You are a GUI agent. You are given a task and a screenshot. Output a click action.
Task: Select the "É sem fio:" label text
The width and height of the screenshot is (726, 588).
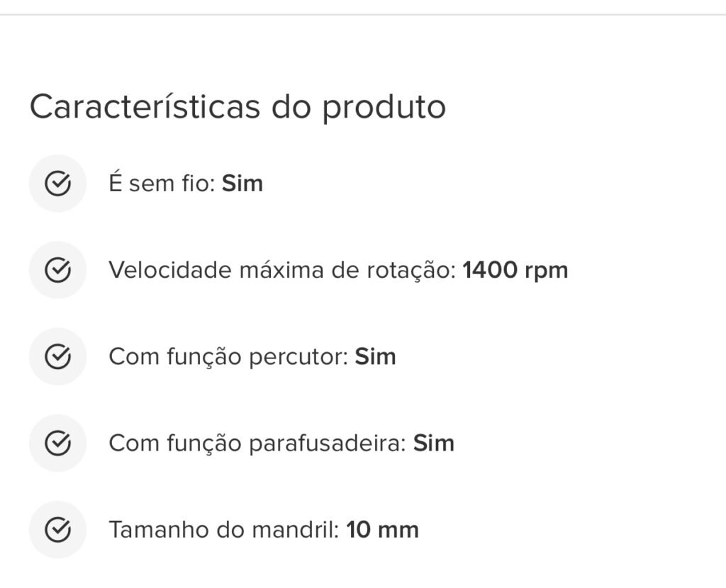[x=162, y=182]
